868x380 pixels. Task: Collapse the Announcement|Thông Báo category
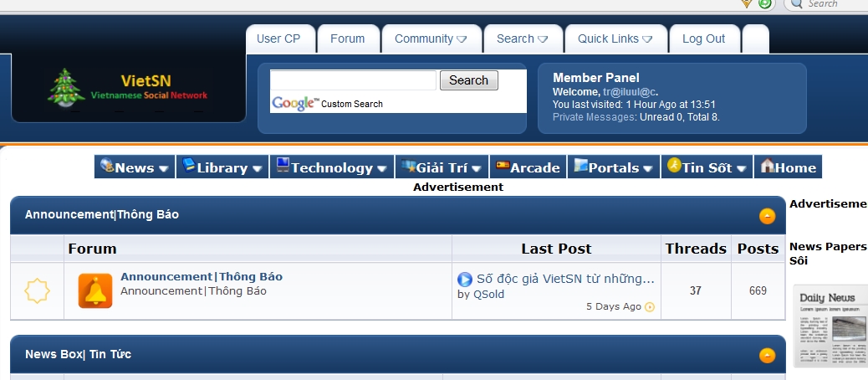(x=767, y=216)
